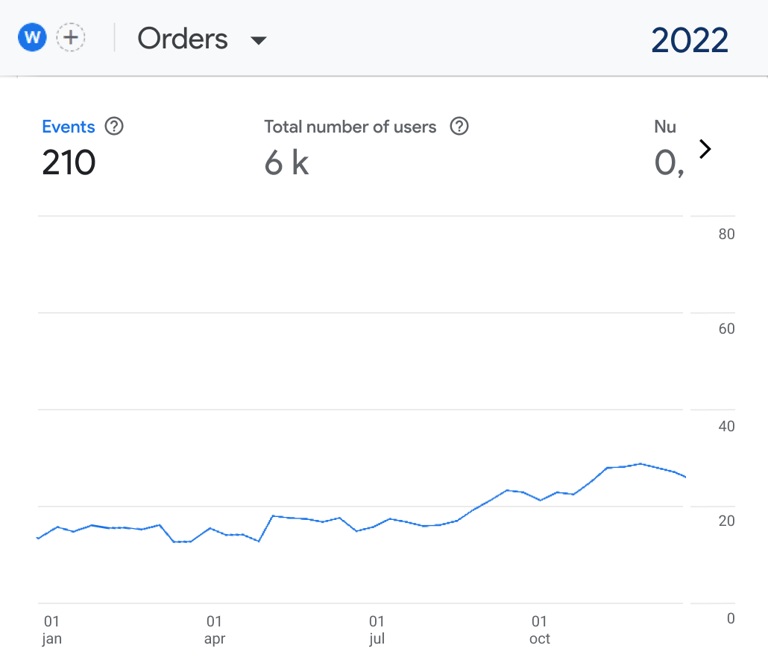This screenshot has height=654, width=768.
Task: Click the blue W segment badge
Action: 33,38
